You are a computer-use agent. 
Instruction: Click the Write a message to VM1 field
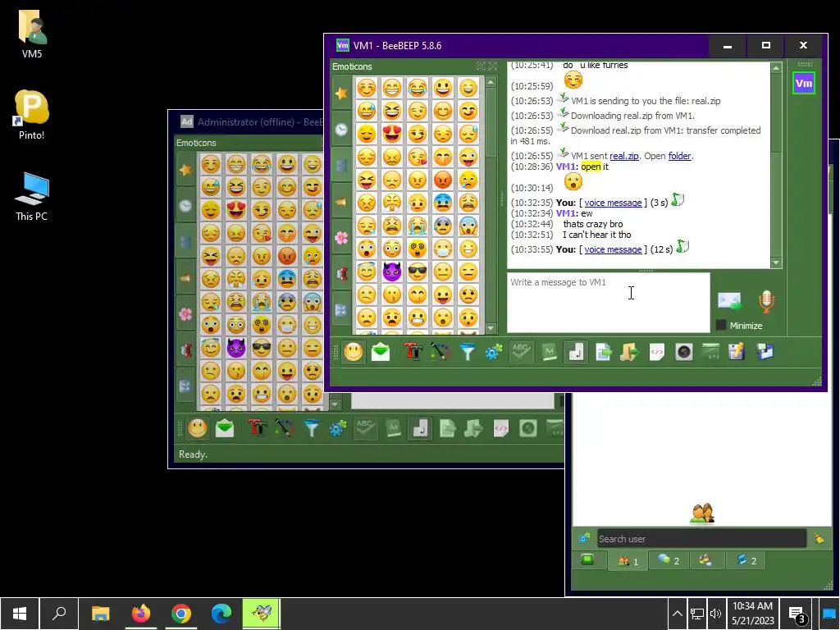pyautogui.click(x=608, y=302)
